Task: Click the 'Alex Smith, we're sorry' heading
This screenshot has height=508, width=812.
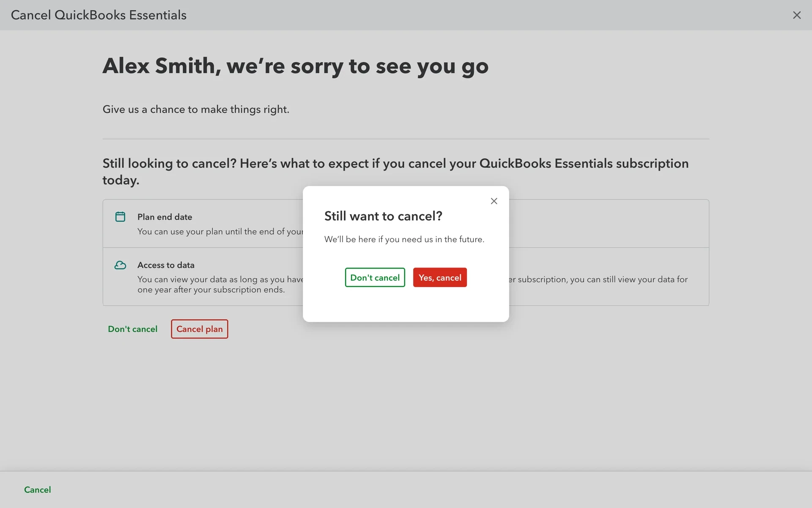Action: tap(295, 66)
